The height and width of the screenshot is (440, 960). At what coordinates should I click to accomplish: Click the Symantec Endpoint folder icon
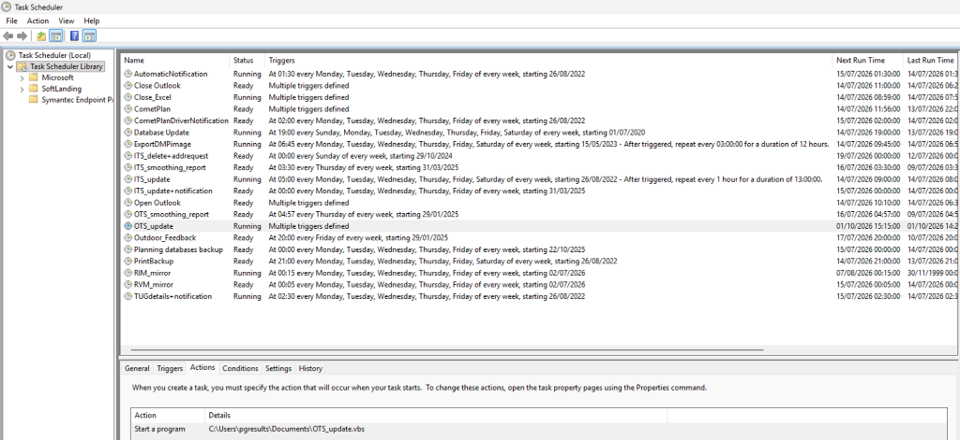point(32,100)
